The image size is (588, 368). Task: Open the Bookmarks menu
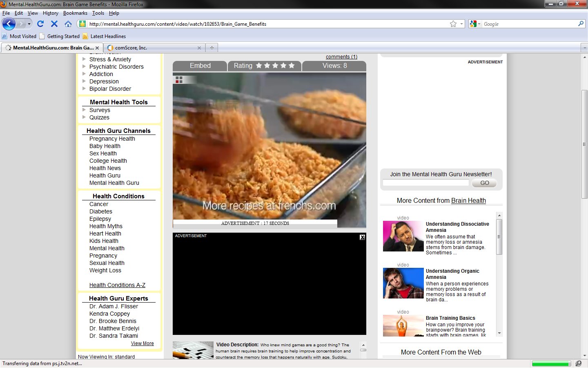click(x=75, y=13)
